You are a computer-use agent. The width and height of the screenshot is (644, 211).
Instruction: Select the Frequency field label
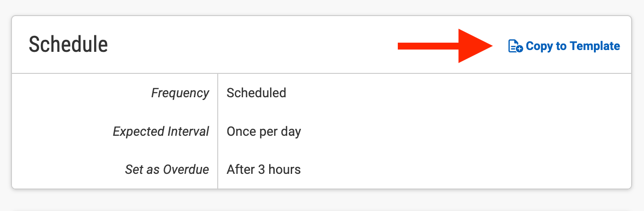[180, 93]
